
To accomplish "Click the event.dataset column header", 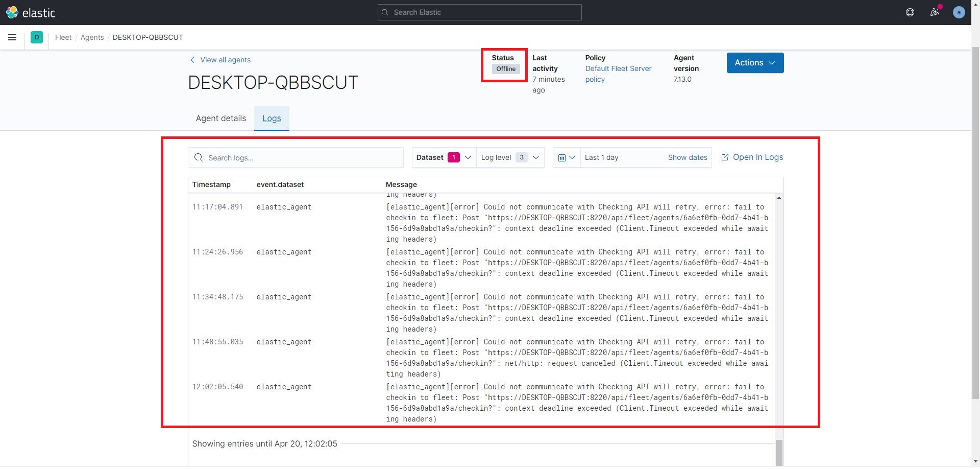I will pyautogui.click(x=280, y=184).
